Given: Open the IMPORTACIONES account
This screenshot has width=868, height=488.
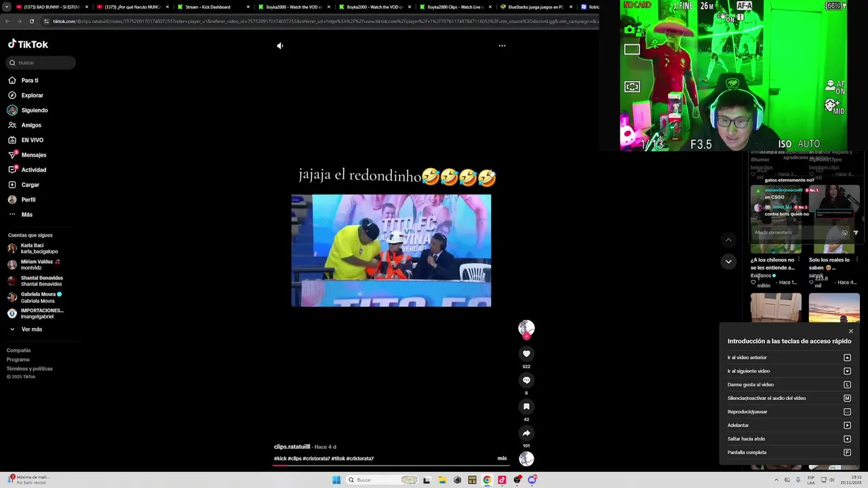Looking at the screenshot, I should (x=35, y=313).
